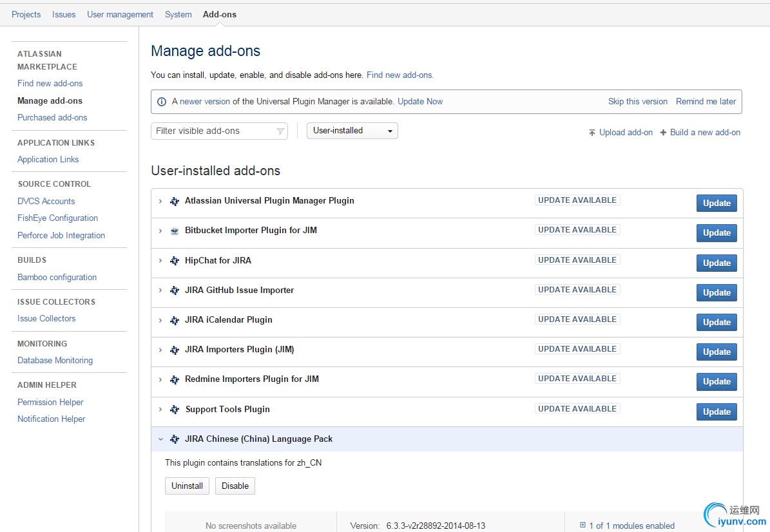This screenshot has height=532, width=770.
Task: Focus the Filter visible add-ons field
Action: coord(219,131)
